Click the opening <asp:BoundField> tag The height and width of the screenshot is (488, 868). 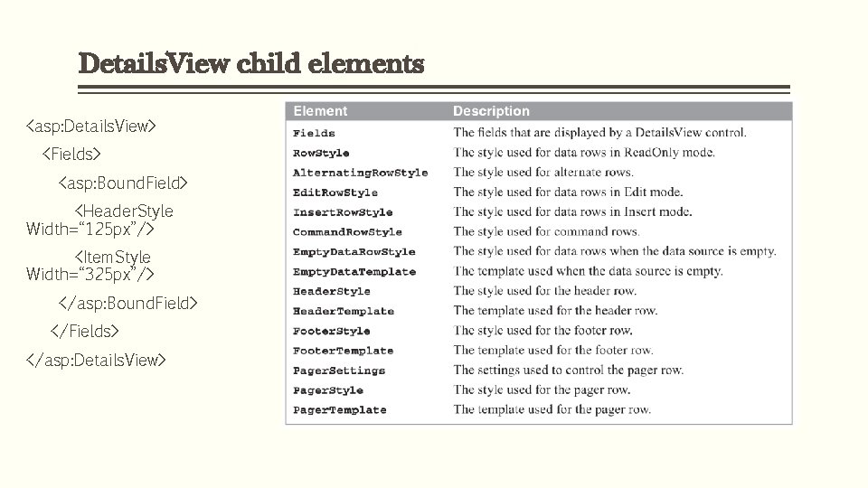pos(123,183)
